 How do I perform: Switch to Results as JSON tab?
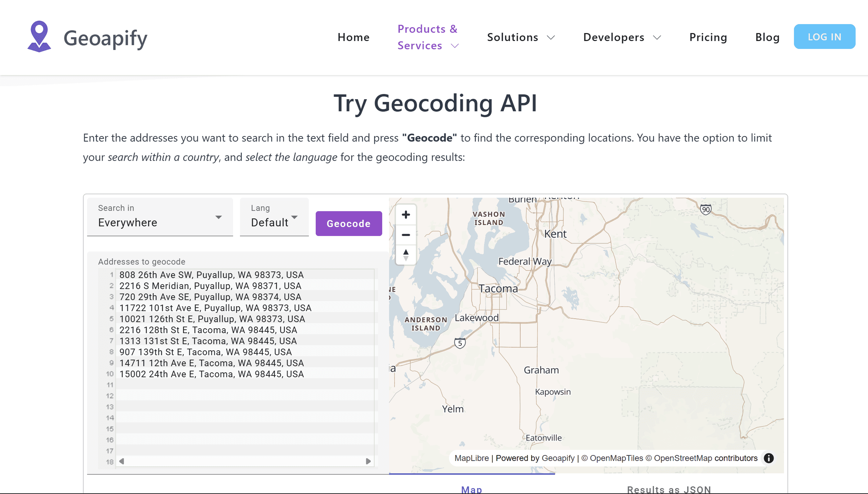point(669,489)
